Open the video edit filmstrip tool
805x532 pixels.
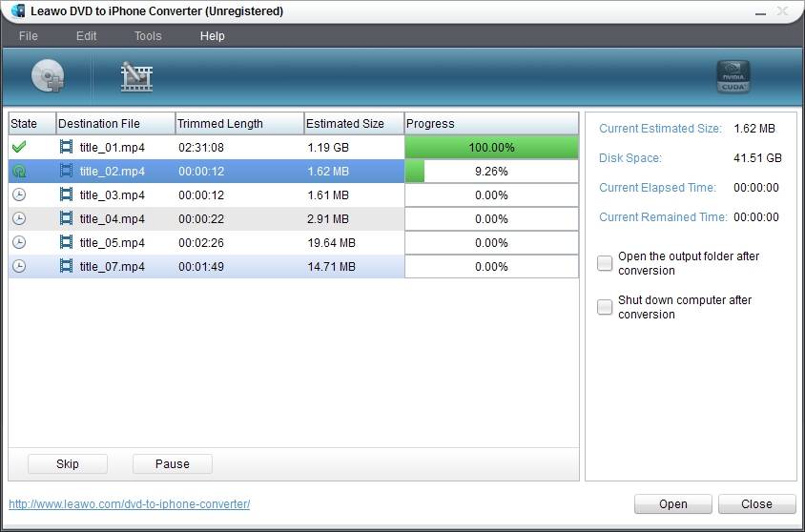pos(136,77)
